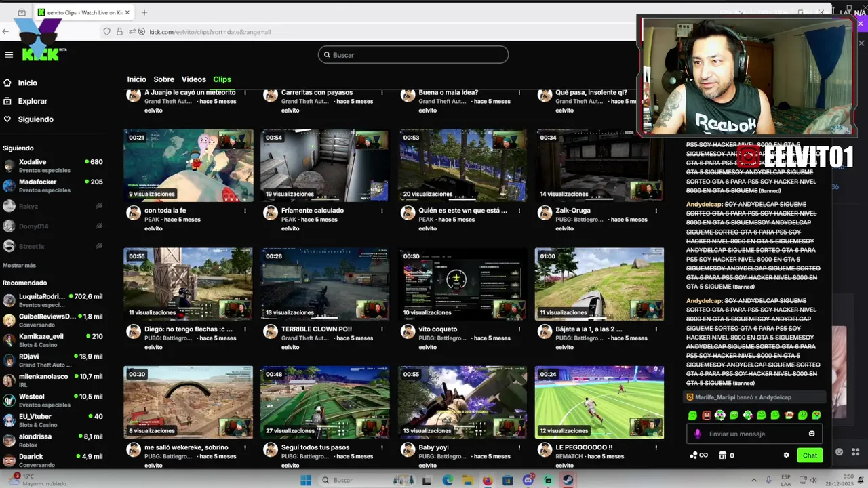This screenshot has height=488, width=868.
Task: Open the three-dot menu for 'Zaik-Oruga' clip
Action: coord(656,211)
